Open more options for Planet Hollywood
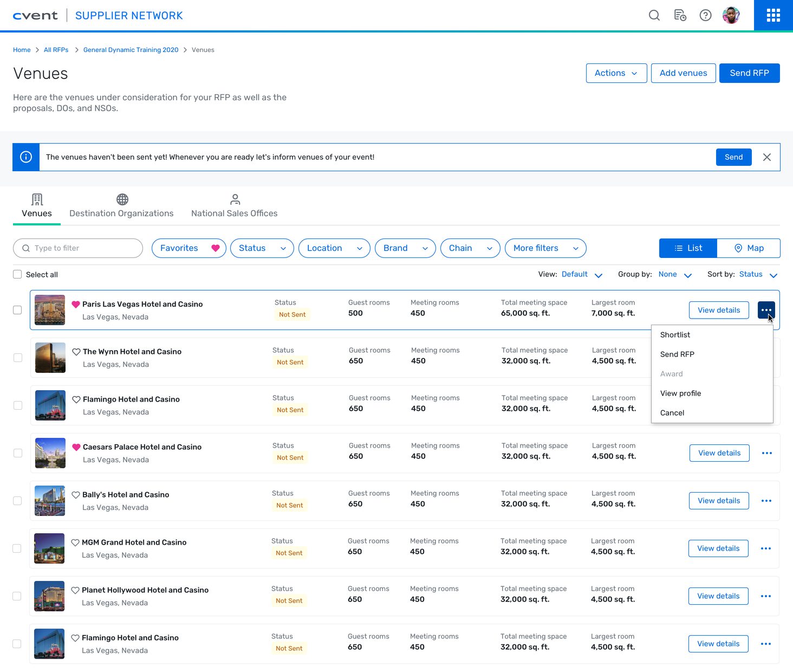 click(x=766, y=596)
